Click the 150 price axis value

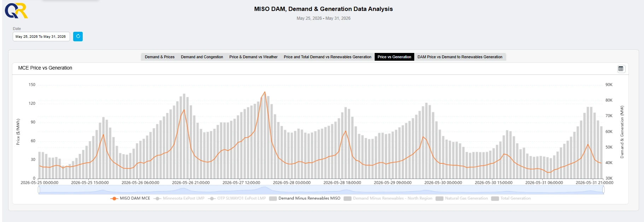click(x=32, y=85)
